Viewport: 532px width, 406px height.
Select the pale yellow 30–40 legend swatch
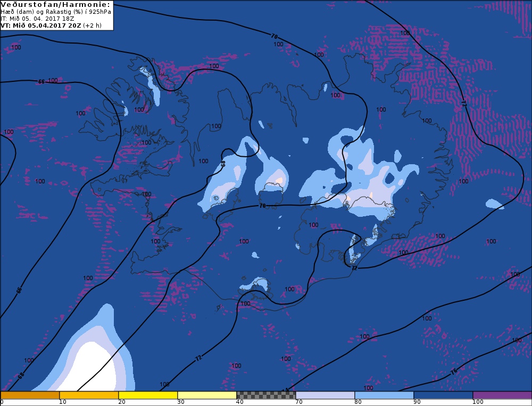click(207, 395)
